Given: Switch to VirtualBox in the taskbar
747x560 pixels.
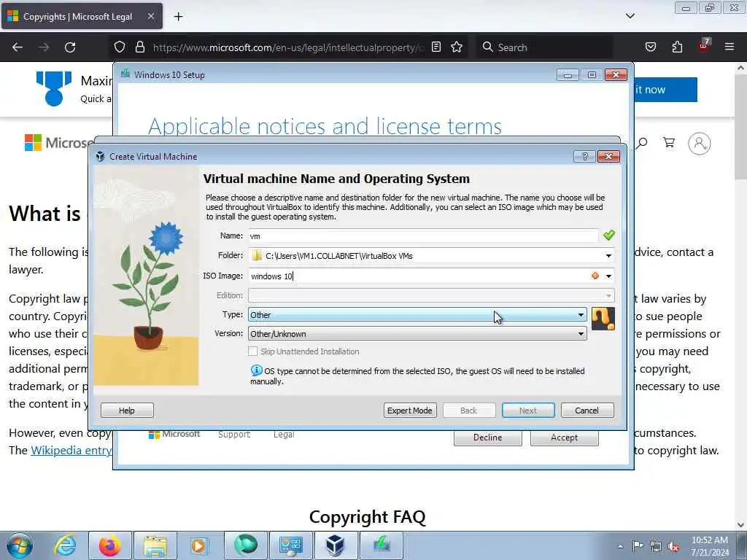Looking at the screenshot, I should pyautogui.click(x=336, y=545).
